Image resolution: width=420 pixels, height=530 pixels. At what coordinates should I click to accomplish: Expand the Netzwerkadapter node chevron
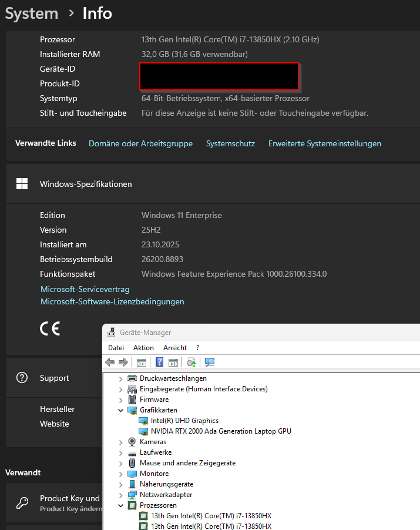click(120, 495)
